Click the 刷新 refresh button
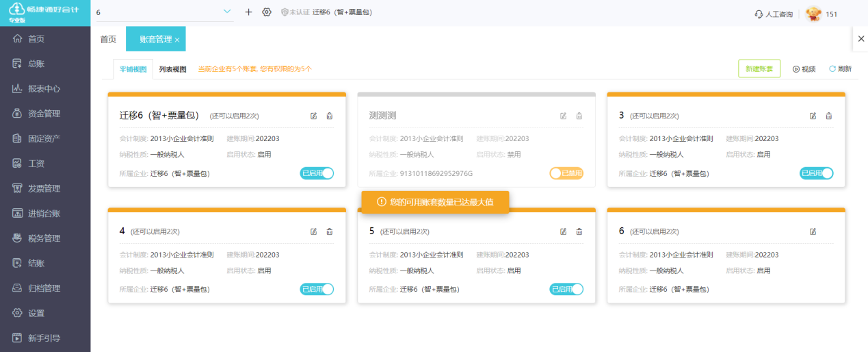The image size is (868, 352). click(x=841, y=69)
